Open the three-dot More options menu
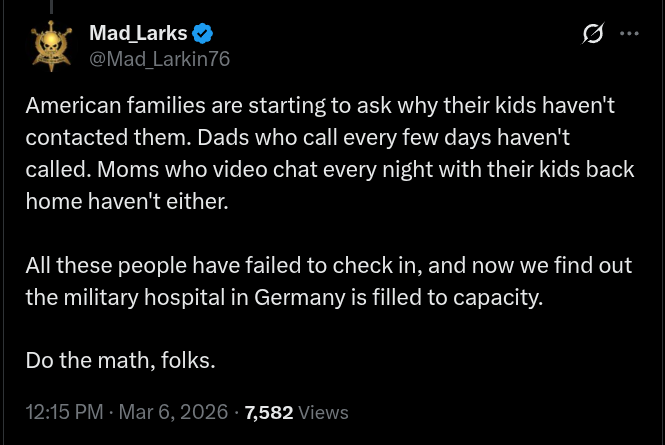The height and width of the screenshot is (445, 665). click(x=629, y=33)
